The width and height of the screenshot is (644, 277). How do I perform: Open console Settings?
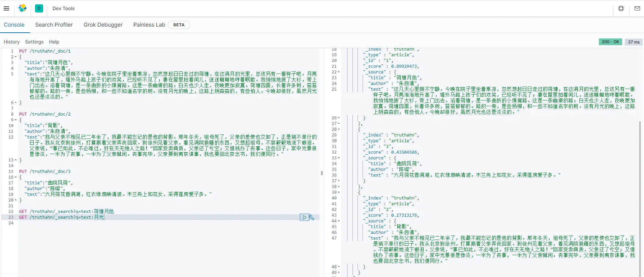34,42
